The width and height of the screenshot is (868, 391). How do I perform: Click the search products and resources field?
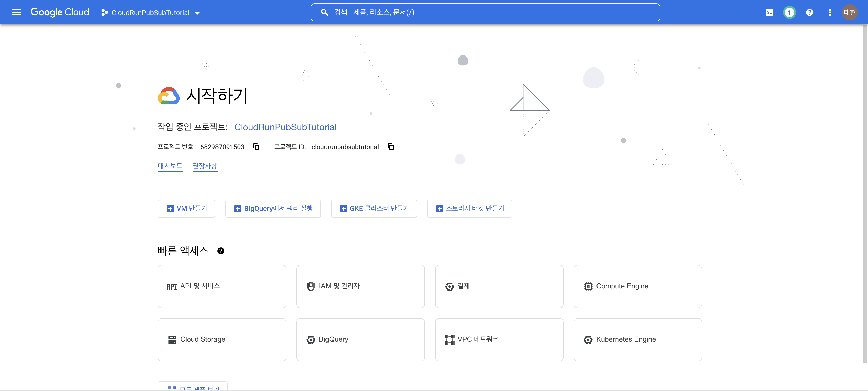(x=485, y=13)
